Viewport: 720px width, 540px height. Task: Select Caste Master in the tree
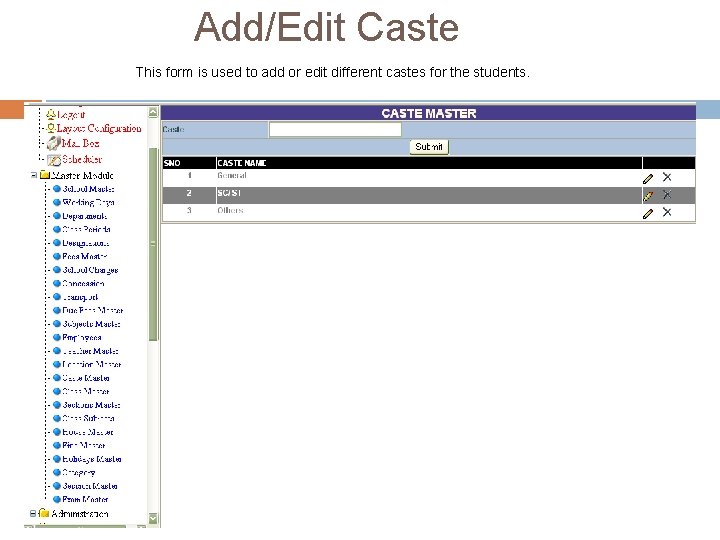(86, 378)
